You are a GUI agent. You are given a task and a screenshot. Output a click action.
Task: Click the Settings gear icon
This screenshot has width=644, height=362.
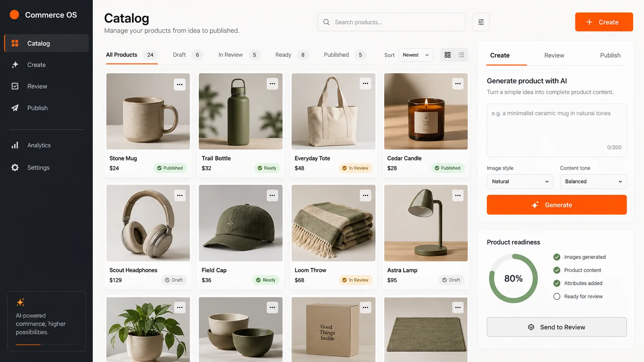tap(15, 167)
